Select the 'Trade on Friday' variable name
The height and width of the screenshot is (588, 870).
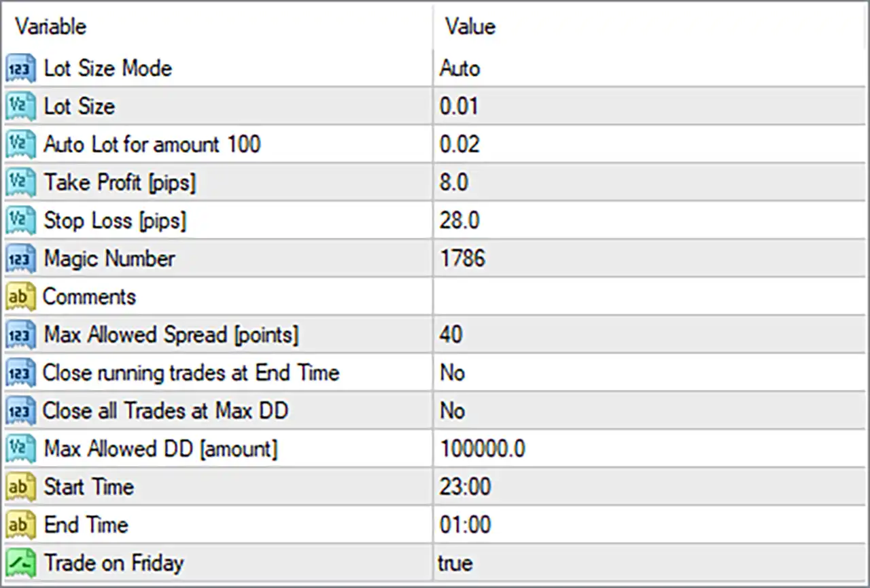pos(114,564)
